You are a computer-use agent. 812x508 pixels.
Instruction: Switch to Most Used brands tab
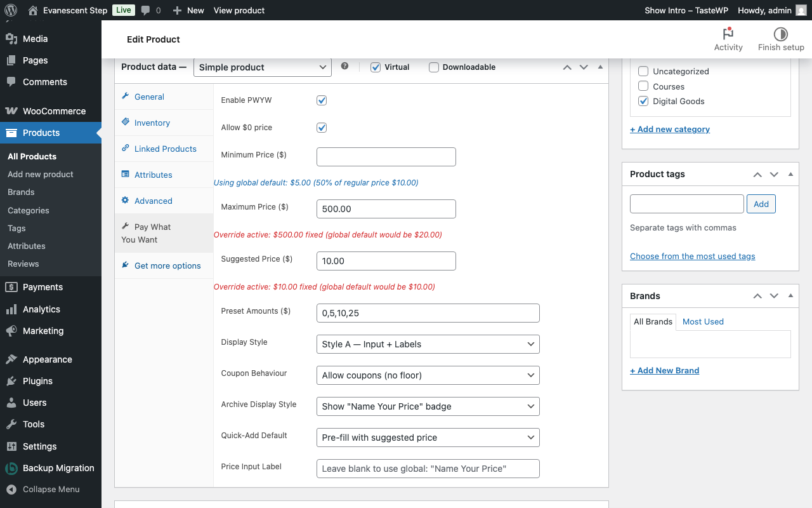coord(703,322)
